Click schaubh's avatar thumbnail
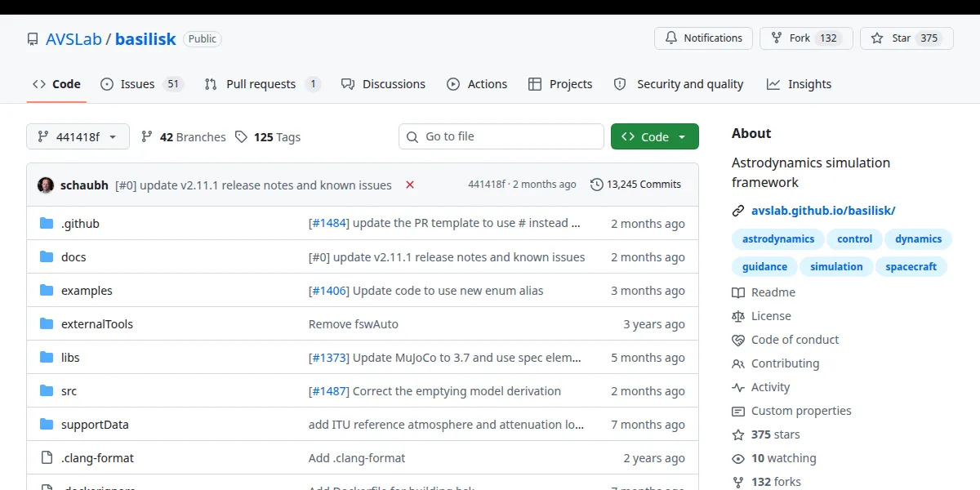The image size is (980, 490). [46, 185]
